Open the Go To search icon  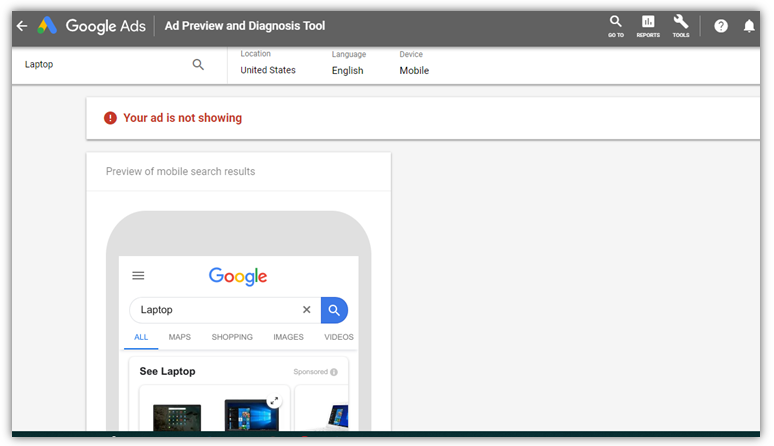coord(616,26)
